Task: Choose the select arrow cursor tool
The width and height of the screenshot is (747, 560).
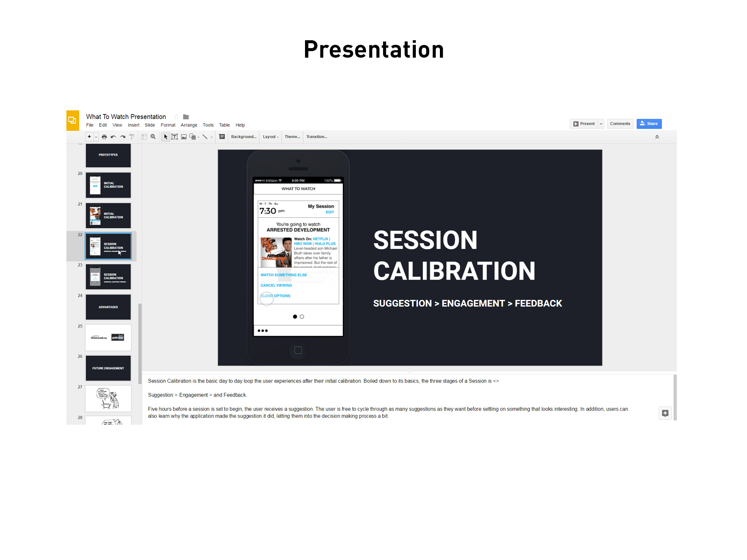Action: click(x=166, y=137)
